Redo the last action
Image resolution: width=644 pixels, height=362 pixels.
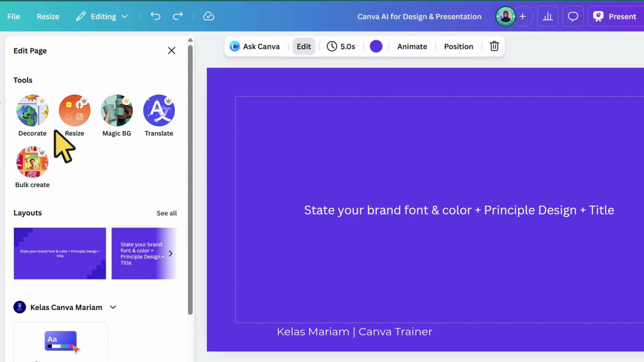[178, 16]
